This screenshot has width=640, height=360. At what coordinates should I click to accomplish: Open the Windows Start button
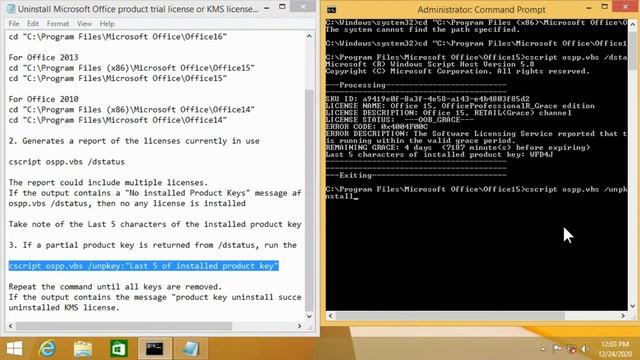(x=14, y=349)
